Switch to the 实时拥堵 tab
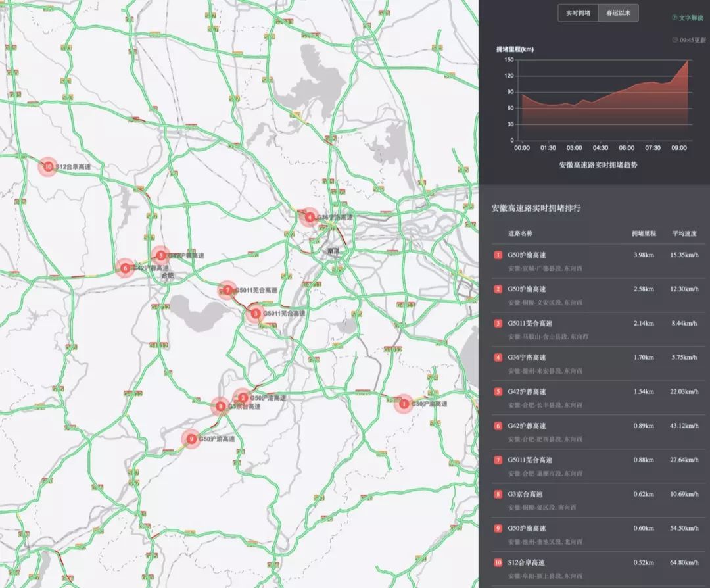This screenshot has height=588, width=710. pos(578,13)
